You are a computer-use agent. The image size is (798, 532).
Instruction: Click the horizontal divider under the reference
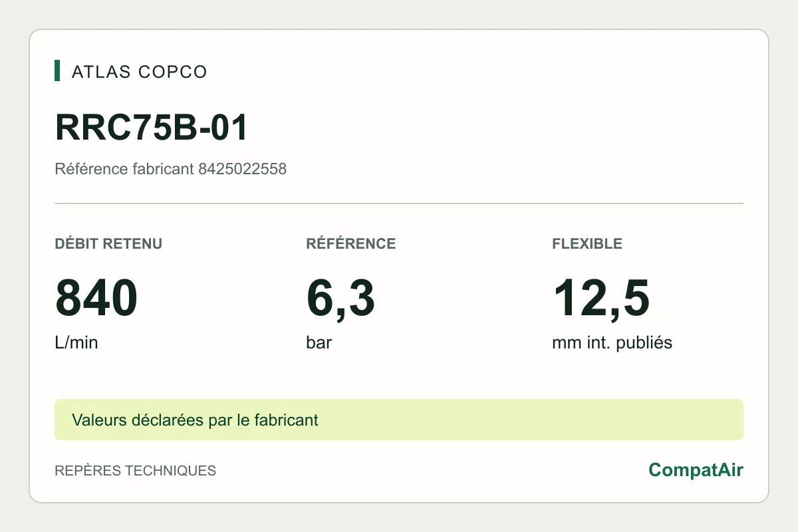(x=399, y=203)
